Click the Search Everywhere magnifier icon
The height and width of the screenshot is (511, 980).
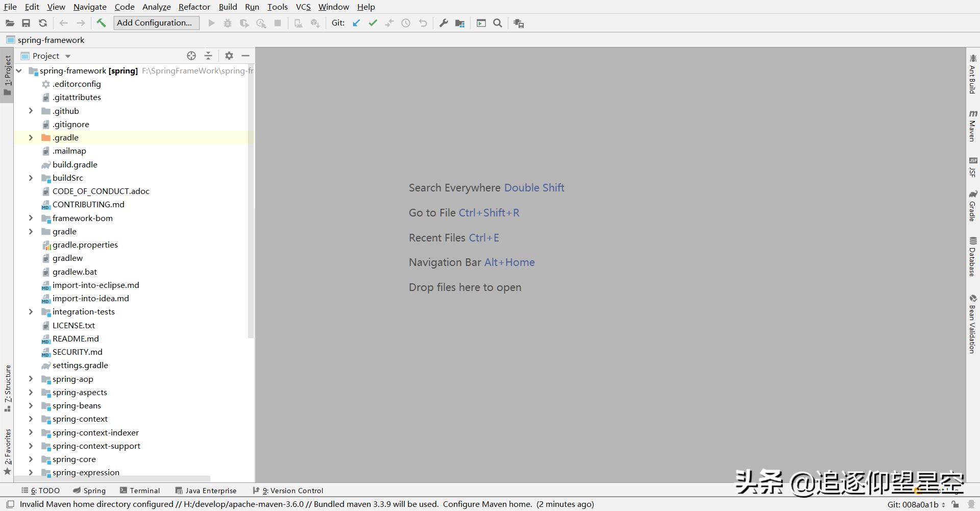click(498, 23)
